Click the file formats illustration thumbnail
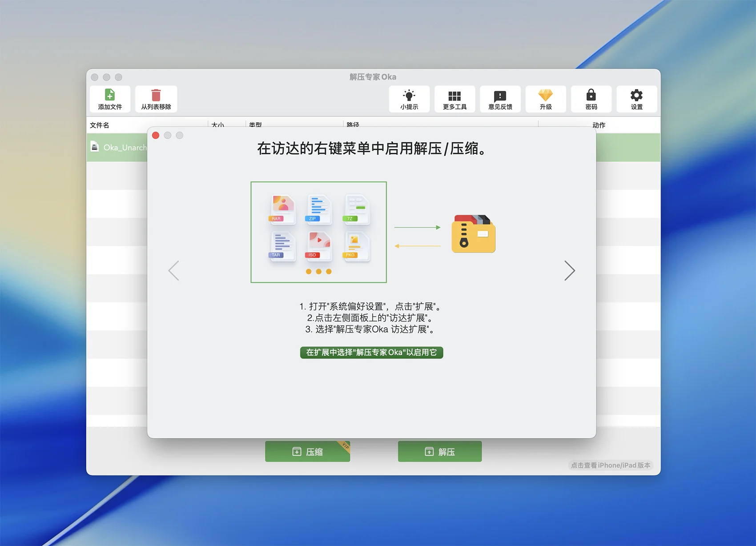756x546 pixels. (x=318, y=232)
